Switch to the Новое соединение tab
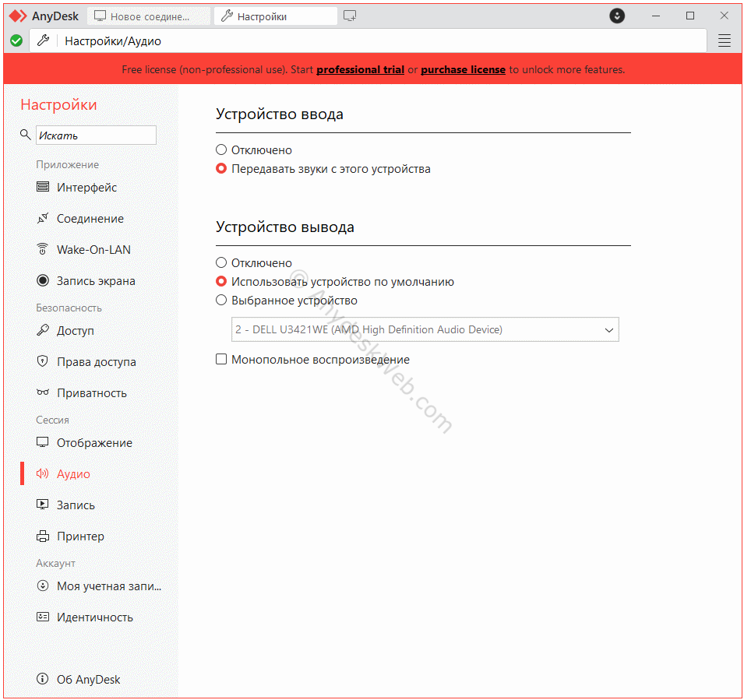Screen dimensions: 744x700 [x=149, y=16]
